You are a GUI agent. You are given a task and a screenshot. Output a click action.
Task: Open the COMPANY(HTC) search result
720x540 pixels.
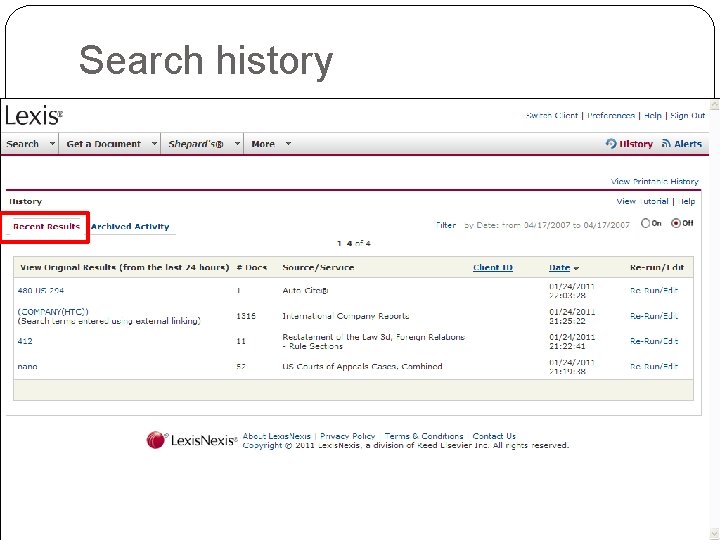(53, 312)
